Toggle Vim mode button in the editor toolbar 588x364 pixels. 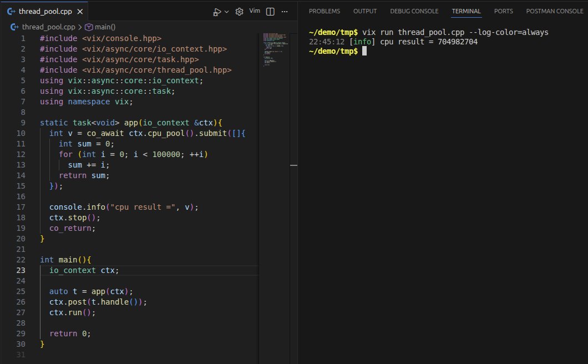[255, 11]
